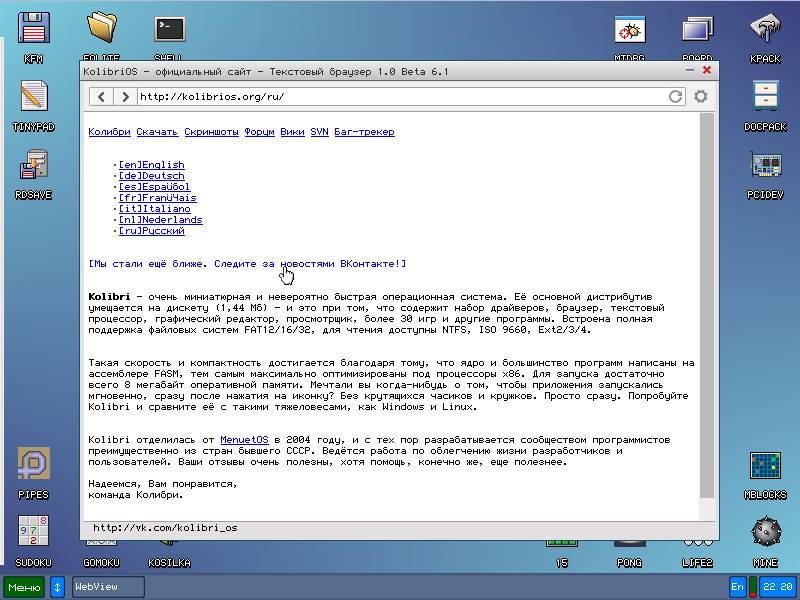Open the Меню start button
The width and height of the screenshot is (800, 600).
click(24, 587)
